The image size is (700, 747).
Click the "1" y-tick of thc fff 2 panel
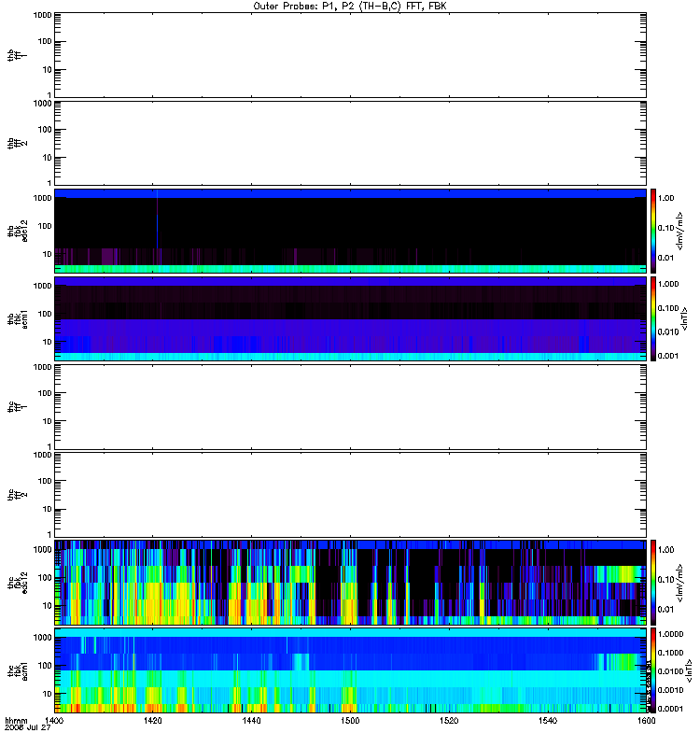pyautogui.click(x=49, y=534)
